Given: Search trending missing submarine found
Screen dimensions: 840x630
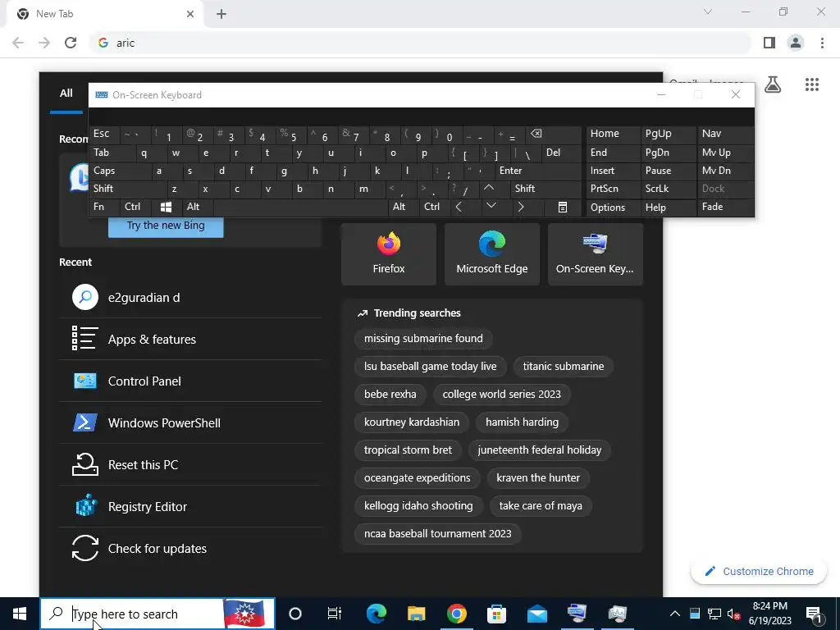Looking at the screenshot, I should (423, 339).
